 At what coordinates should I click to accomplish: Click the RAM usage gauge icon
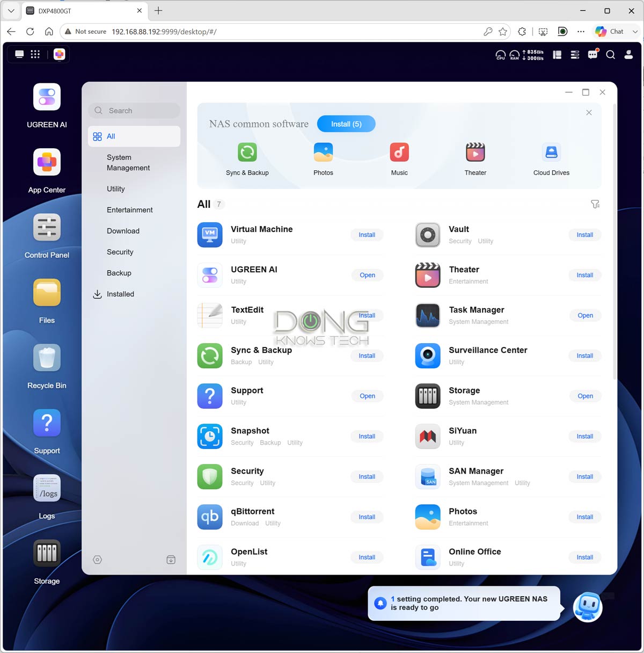[514, 55]
